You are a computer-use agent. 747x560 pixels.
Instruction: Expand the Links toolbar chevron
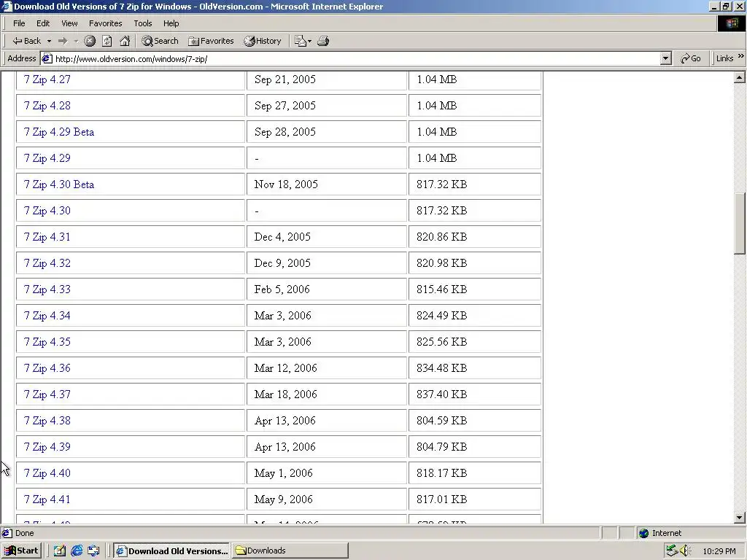pyautogui.click(x=741, y=56)
